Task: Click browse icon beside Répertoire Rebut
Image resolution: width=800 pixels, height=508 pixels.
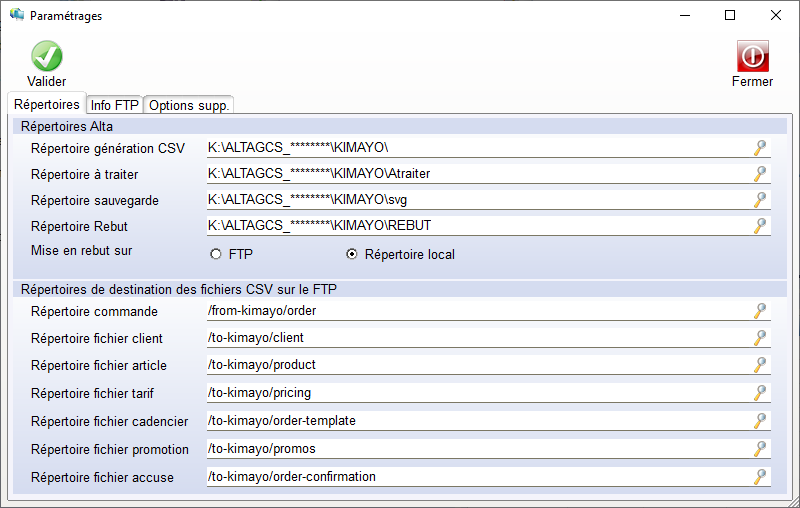Action: [760, 226]
